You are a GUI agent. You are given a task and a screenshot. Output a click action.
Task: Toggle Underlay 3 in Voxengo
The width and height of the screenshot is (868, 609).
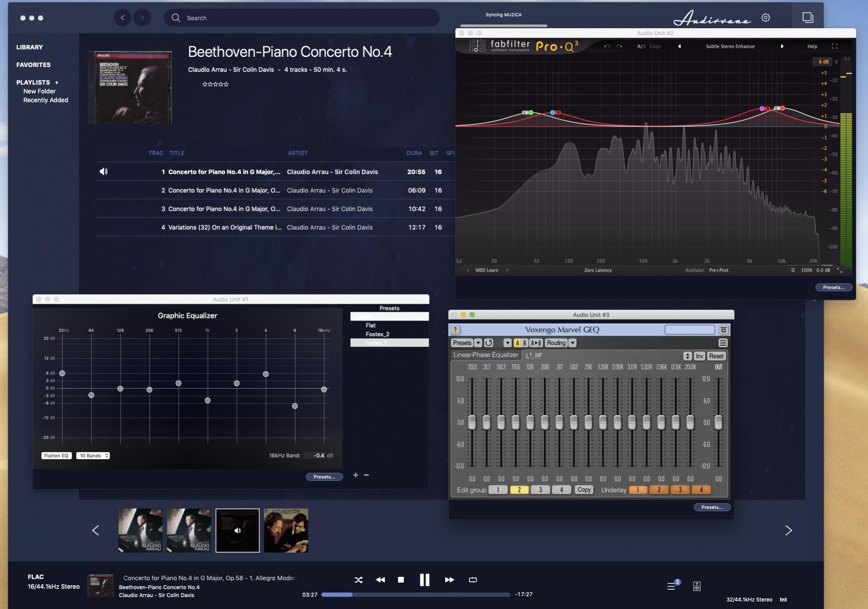(x=680, y=490)
